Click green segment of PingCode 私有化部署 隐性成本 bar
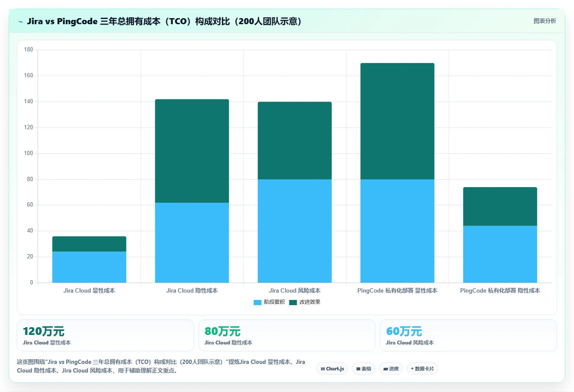The width and height of the screenshot is (574, 392). (500, 207)
